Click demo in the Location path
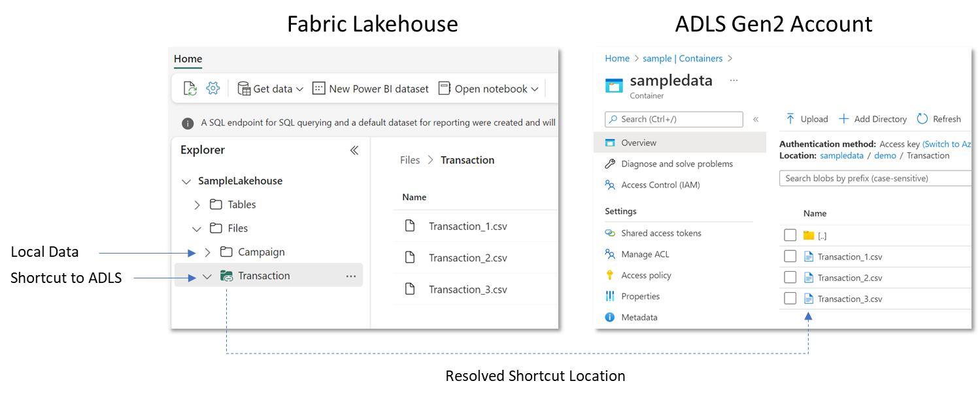The height and width of the screenshot is (396, 980). pyautogui.click(x=885, y=156)
